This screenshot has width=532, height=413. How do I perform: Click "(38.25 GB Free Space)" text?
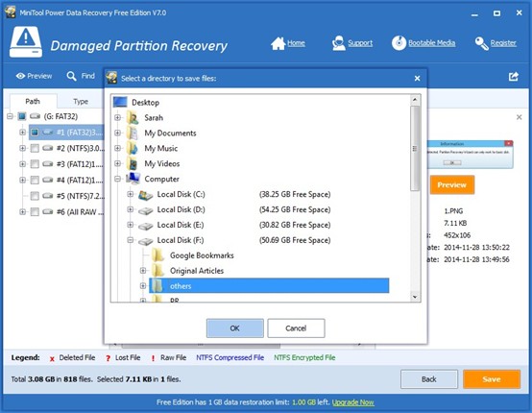coord(295,194)
